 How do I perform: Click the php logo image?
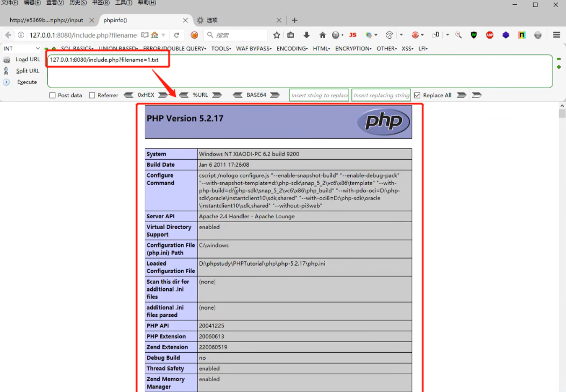pyautogui.click(x=384, y=122)
